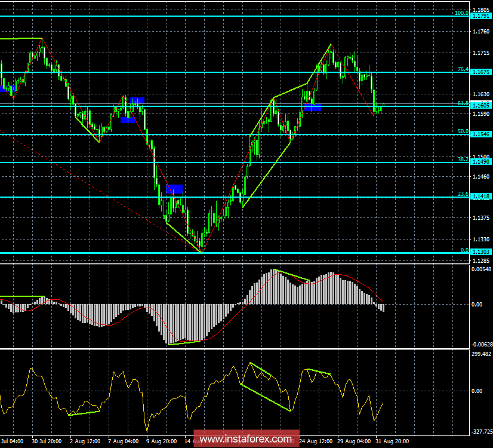493x448 pixels.
Task: Click the 24 Aug 12:00 time label
Action: tap(315, 441)
